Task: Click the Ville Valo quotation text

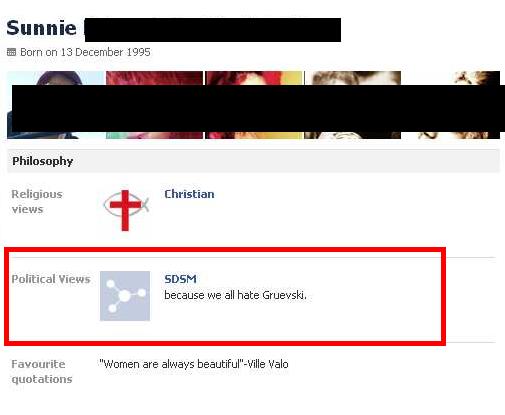Action: click(194, 364)
